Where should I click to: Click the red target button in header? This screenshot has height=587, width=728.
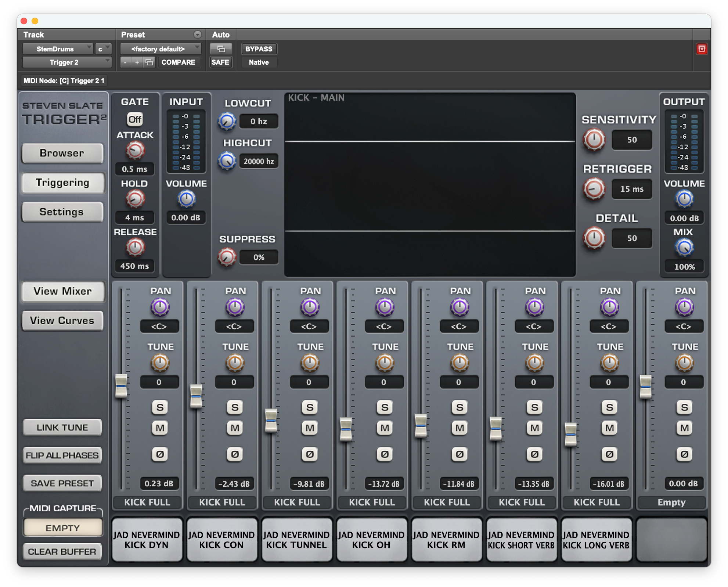702,49
